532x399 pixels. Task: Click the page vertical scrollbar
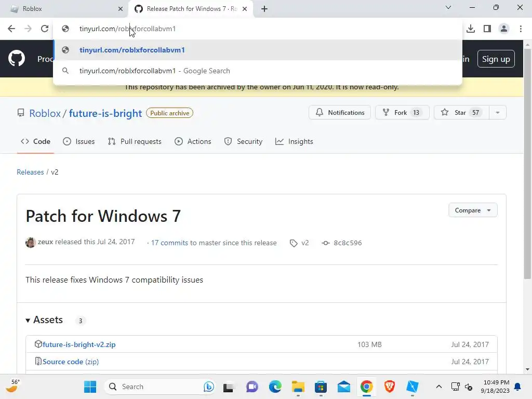[x=527, y=163]
